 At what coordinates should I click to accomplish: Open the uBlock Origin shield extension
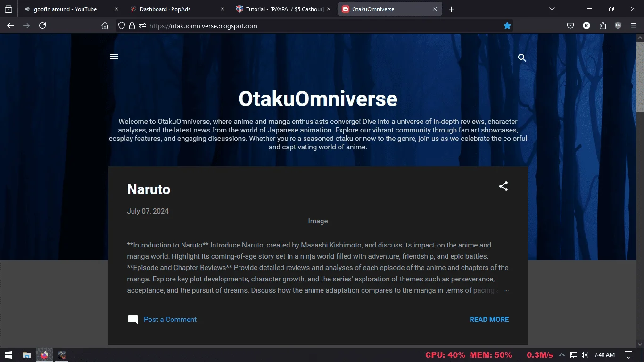[x=618, y=26]
